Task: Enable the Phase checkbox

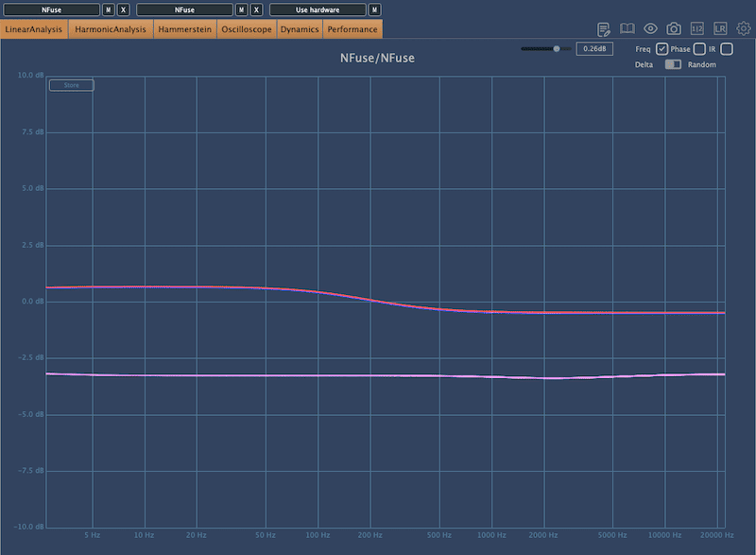Action: (x=699, y=49)
